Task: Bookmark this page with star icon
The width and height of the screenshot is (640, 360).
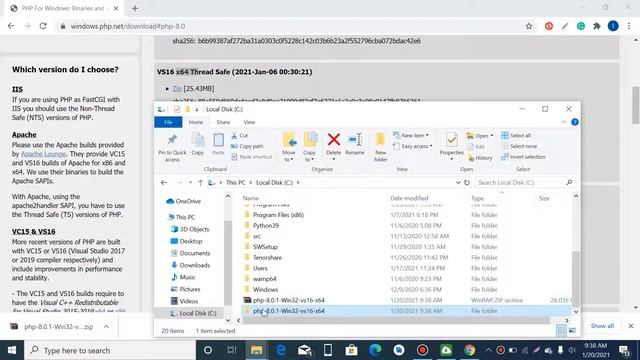Action: point(529,26)
